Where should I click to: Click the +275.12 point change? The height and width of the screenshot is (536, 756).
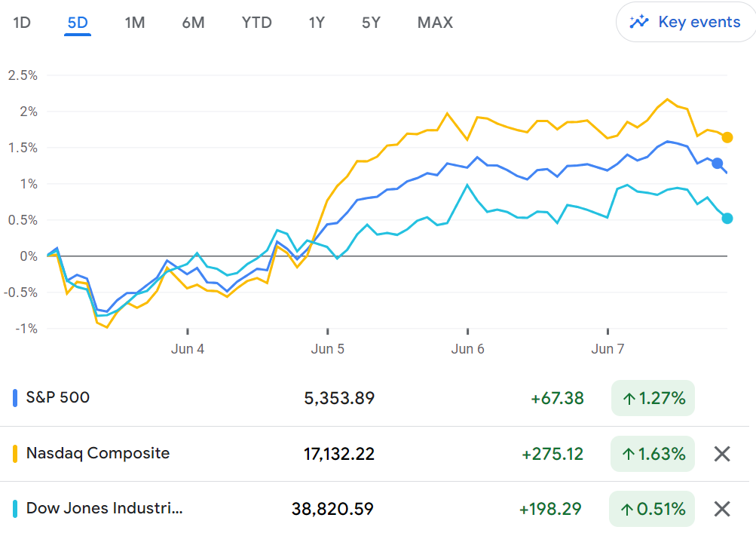pyautogui.click(x=552, y=454)
